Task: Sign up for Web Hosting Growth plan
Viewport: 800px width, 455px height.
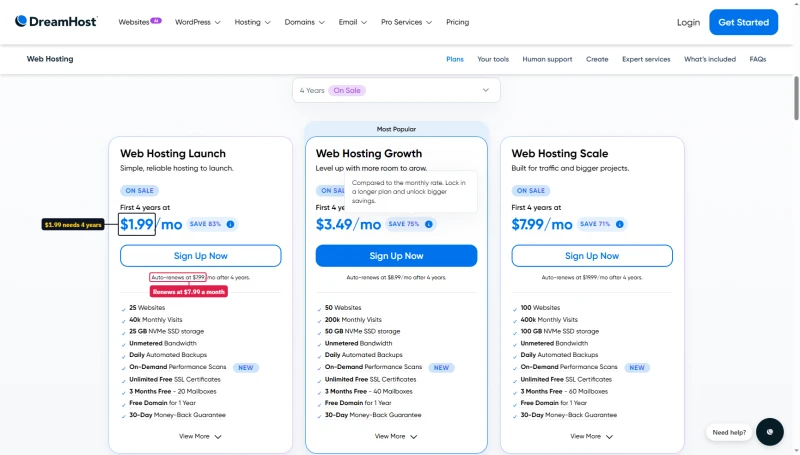Action: [x=396, y=256]
